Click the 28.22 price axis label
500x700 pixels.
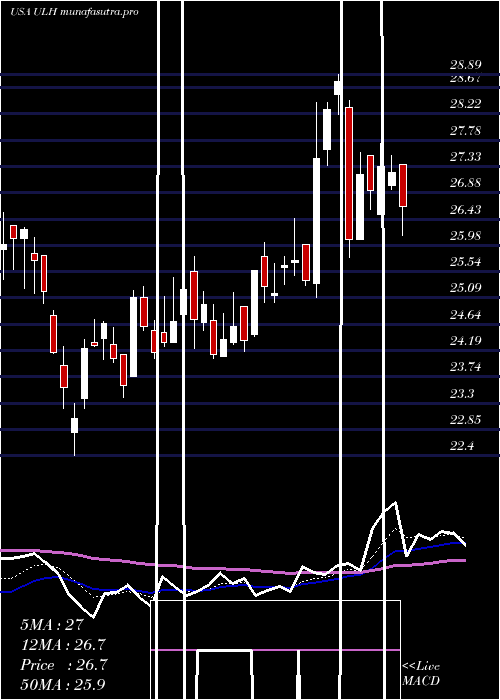point(465,104)
